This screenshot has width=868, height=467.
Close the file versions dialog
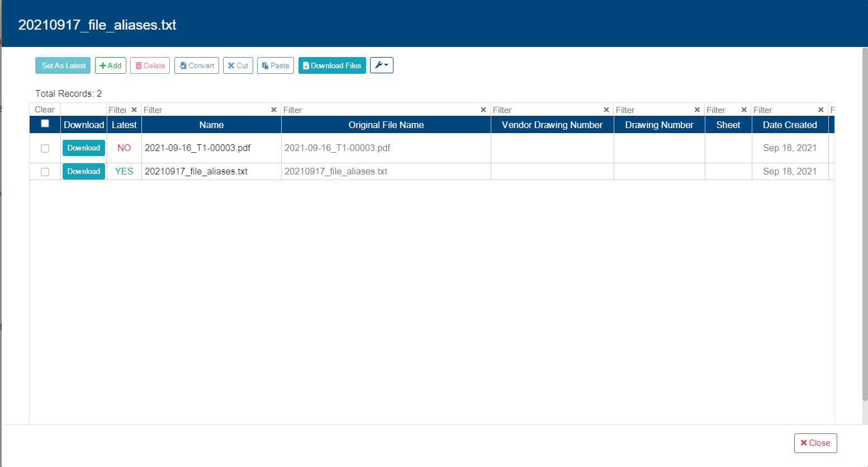pyautogui.click(x=815, y=443)
